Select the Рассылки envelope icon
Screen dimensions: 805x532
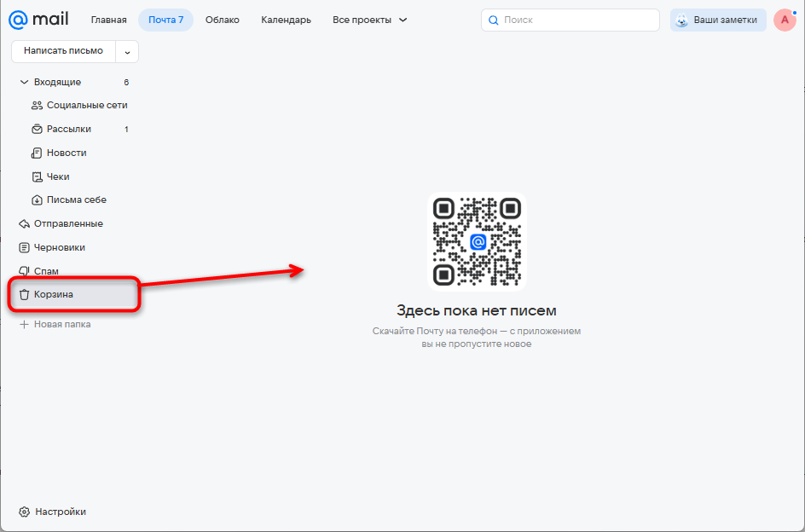point(37,129)
